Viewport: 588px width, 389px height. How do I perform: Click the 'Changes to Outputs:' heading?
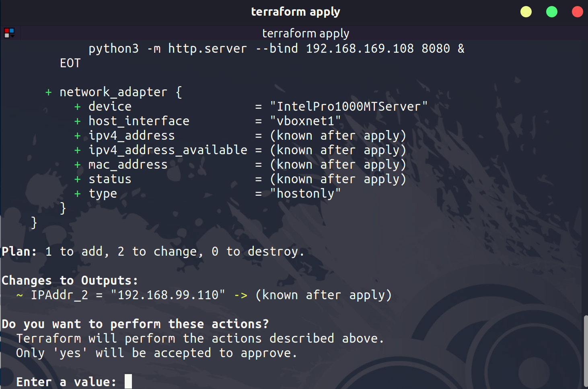point(70,280)
